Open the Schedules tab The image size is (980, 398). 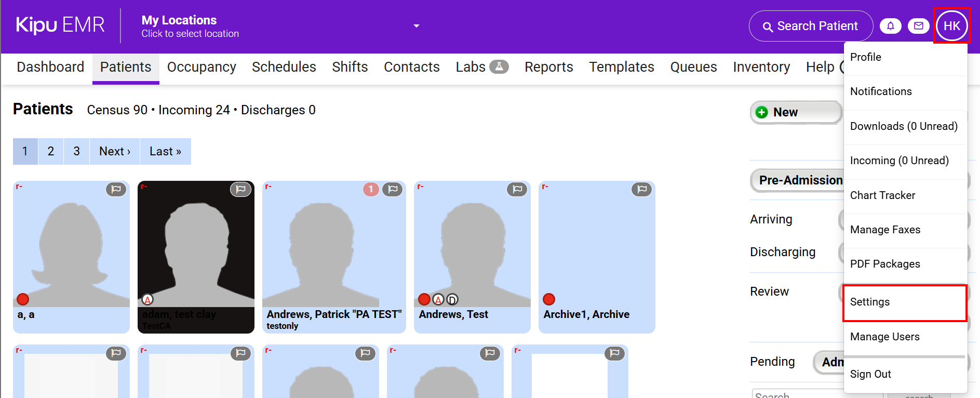coord(284,67)
